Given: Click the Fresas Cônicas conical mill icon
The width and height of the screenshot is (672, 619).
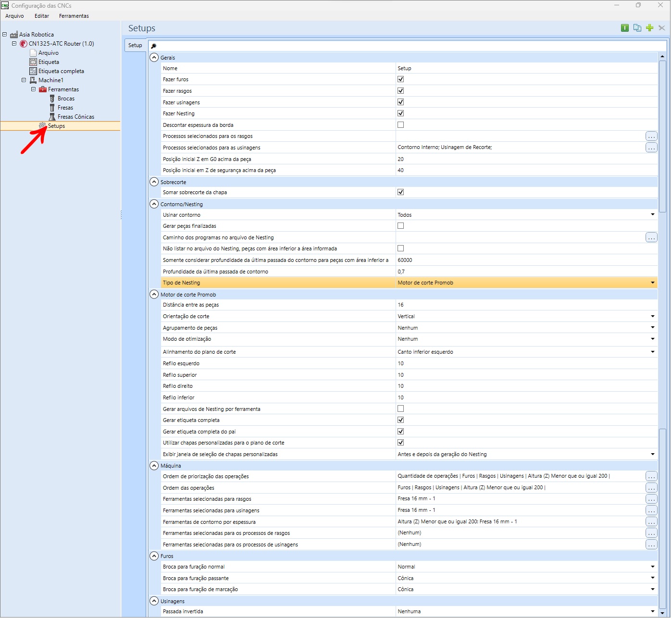Looking at the screenshot, I should coord(52,117).
